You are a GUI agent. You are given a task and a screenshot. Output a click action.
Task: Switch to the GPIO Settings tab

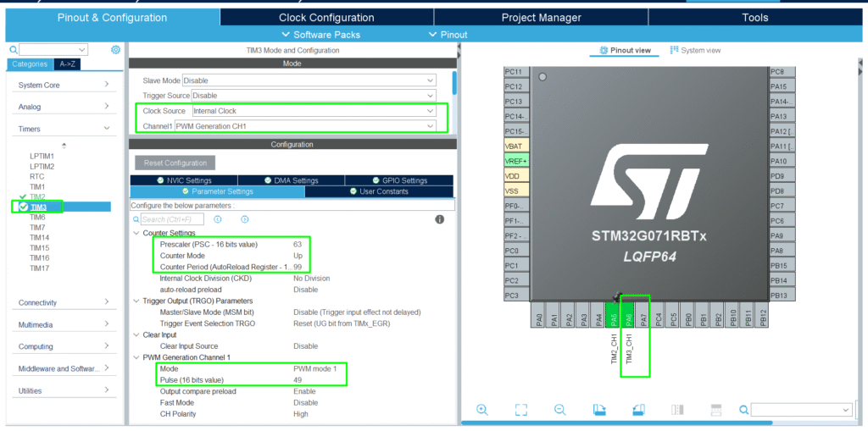[399, 180]
